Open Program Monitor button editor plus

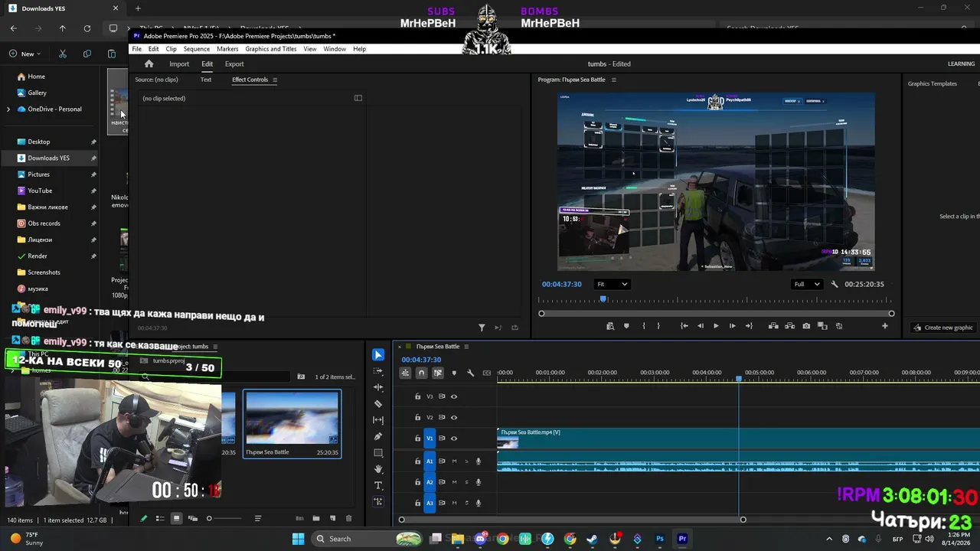885,326
